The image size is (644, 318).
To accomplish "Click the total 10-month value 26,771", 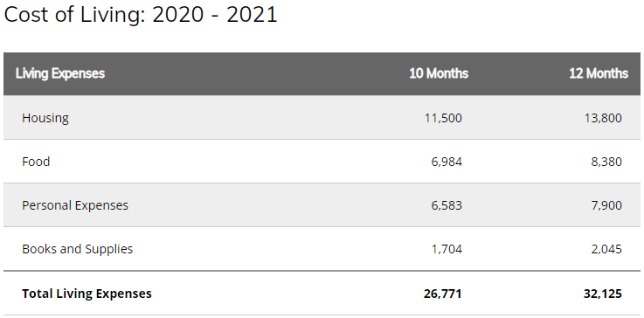I will (443, 294).
